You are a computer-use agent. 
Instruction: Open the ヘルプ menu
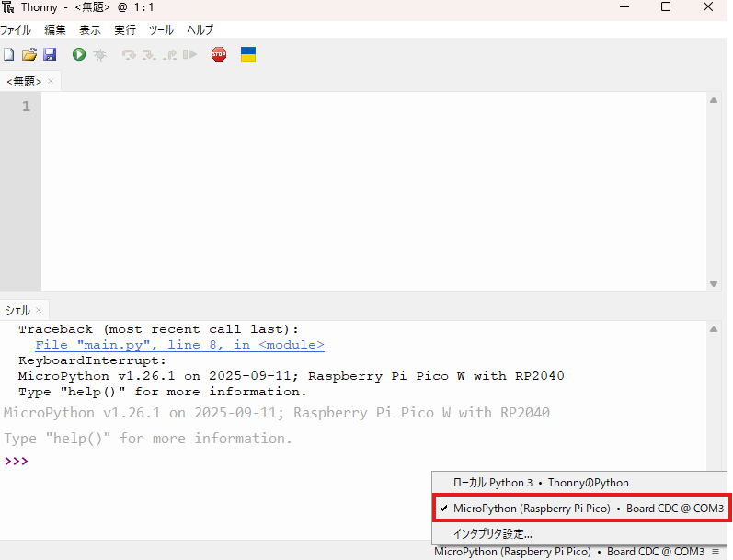200,30
